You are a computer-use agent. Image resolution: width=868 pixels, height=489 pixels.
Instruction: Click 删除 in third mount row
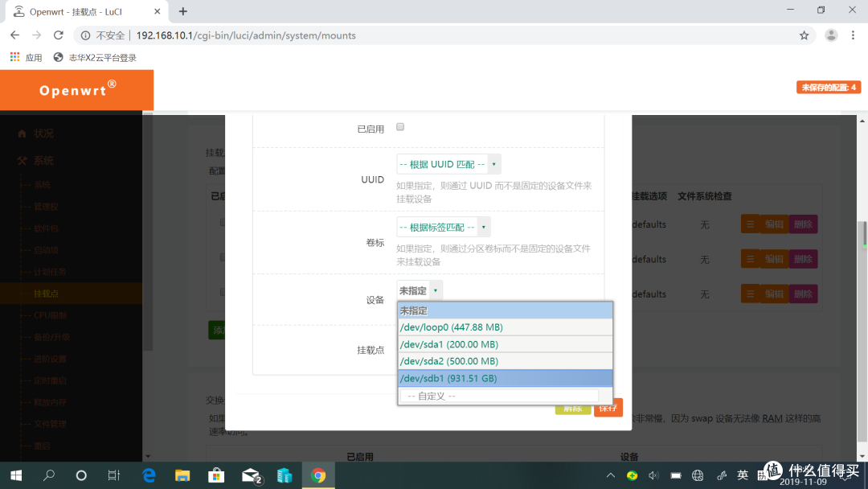pos(803,294)
